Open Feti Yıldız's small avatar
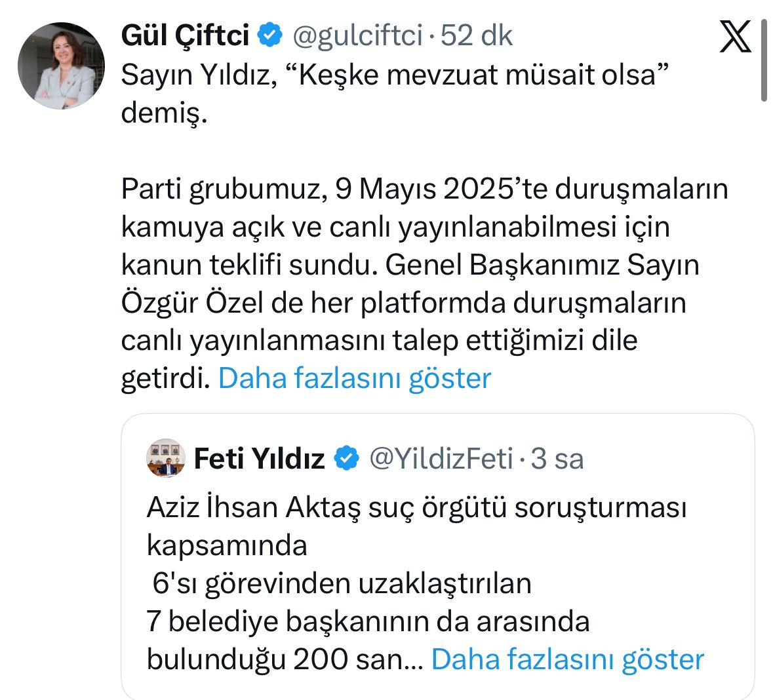The width and height of the screenshot is (773, 700). pos(166,457)
